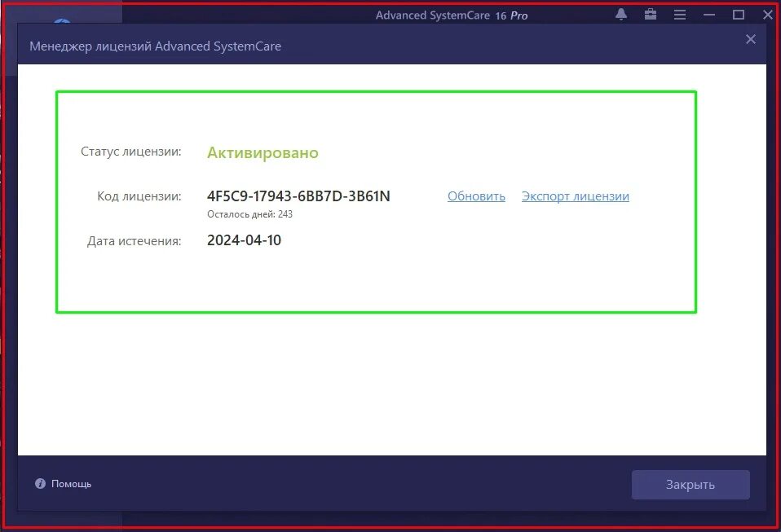Open the Помощь help link
This screenshot has height=532, width=781.
(71, 484)
